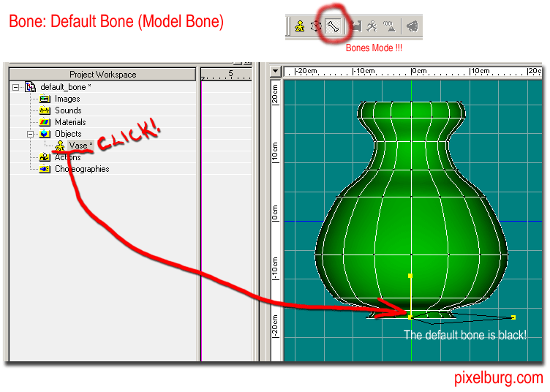
Task: Click the Project Workspace panel header
Action: [102, 75]
